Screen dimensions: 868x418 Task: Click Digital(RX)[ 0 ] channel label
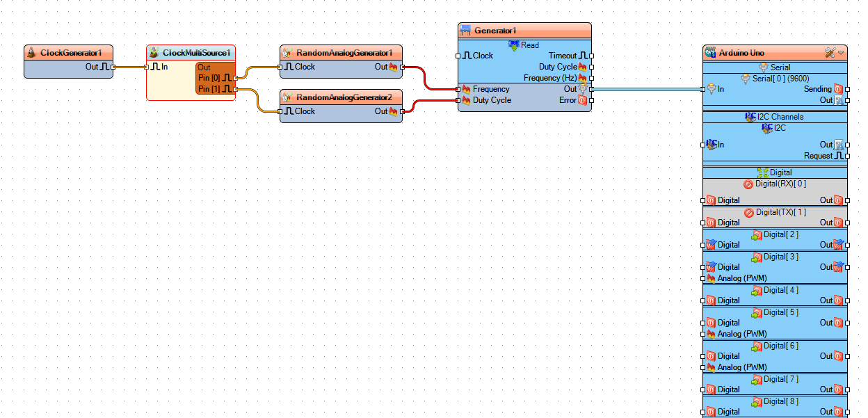(780, 184)
